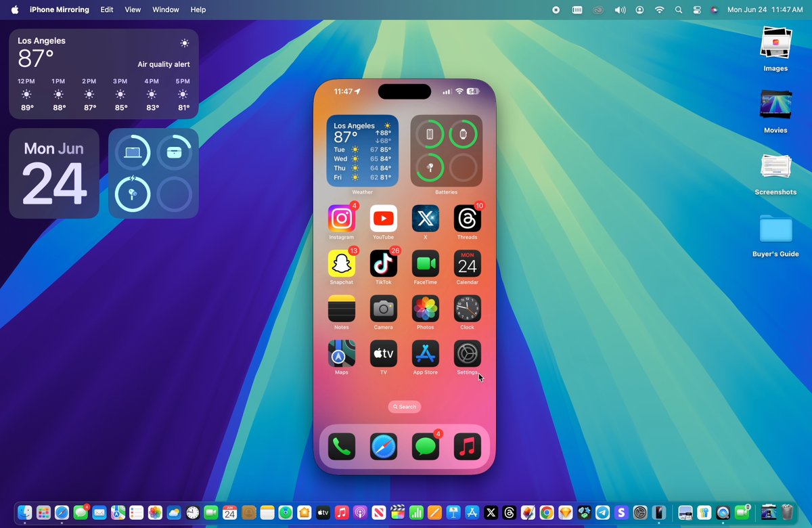This screenshot has height=528, width=812.
Task: Open the Window menu
Action: click(x=166, y=9)
